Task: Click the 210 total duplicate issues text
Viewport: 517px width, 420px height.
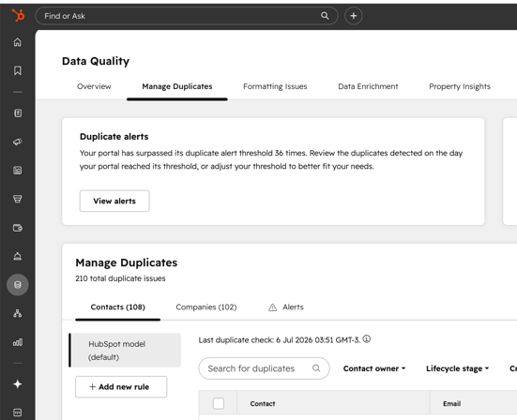Action: [x=120, y=278]
